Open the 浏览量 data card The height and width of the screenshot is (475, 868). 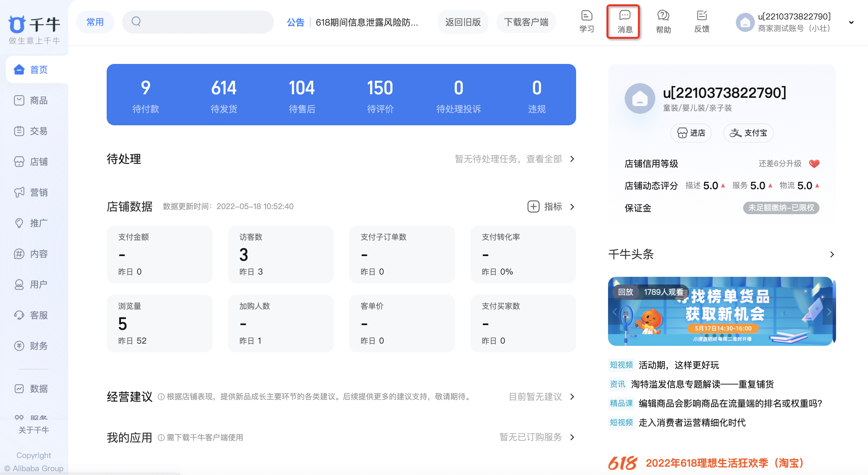click(159, 323)
